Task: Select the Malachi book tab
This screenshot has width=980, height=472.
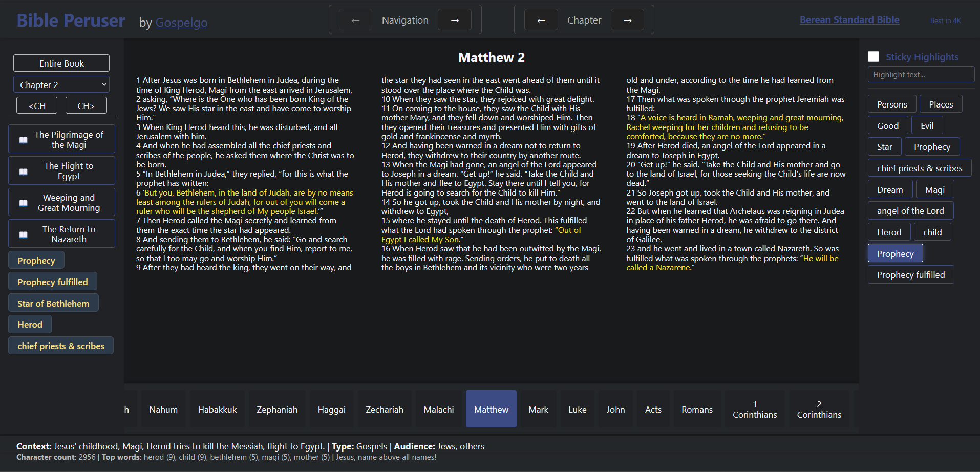Action: 439,410
